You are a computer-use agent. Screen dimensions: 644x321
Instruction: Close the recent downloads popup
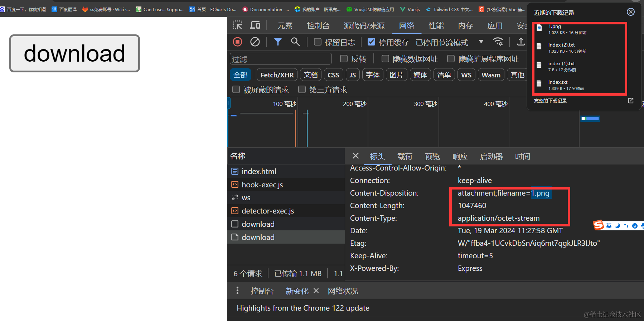pos(631,12)
